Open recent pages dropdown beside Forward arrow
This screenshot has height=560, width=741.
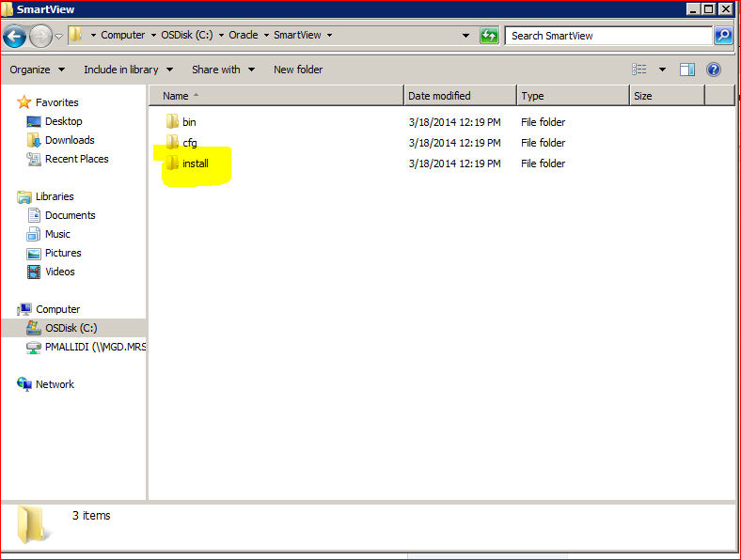pos(58,36)
